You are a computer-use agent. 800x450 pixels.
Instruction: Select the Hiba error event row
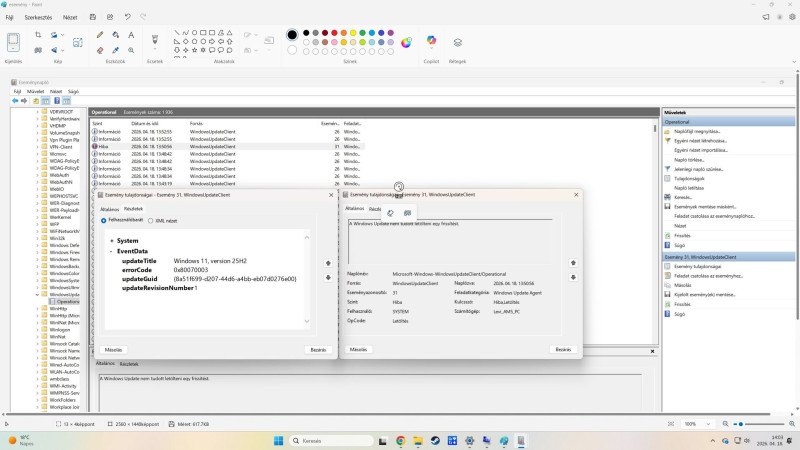click(228, 146)
